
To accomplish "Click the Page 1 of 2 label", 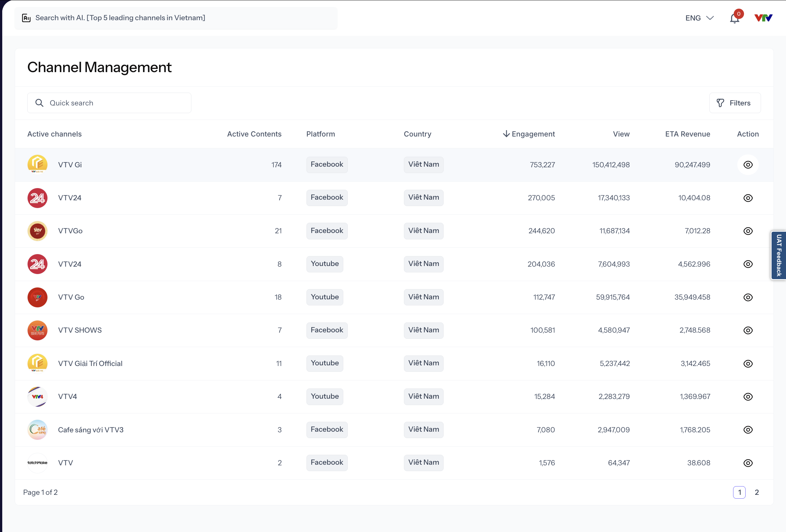I will [40, 492].
